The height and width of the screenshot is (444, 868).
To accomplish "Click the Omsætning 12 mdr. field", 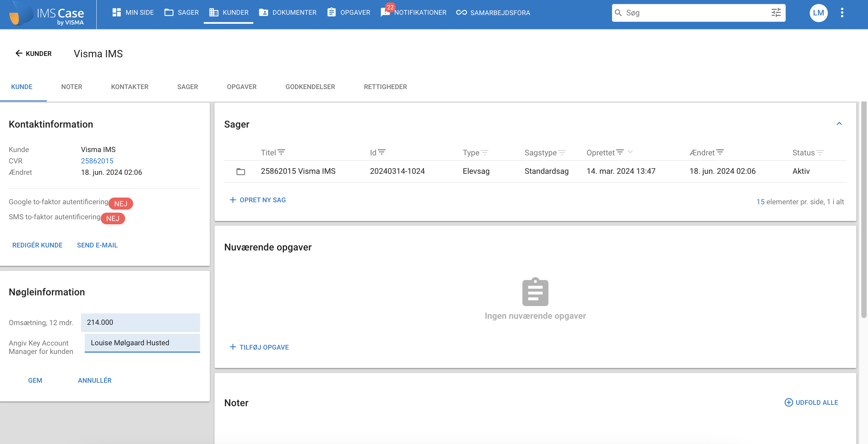I will [141, 322].
